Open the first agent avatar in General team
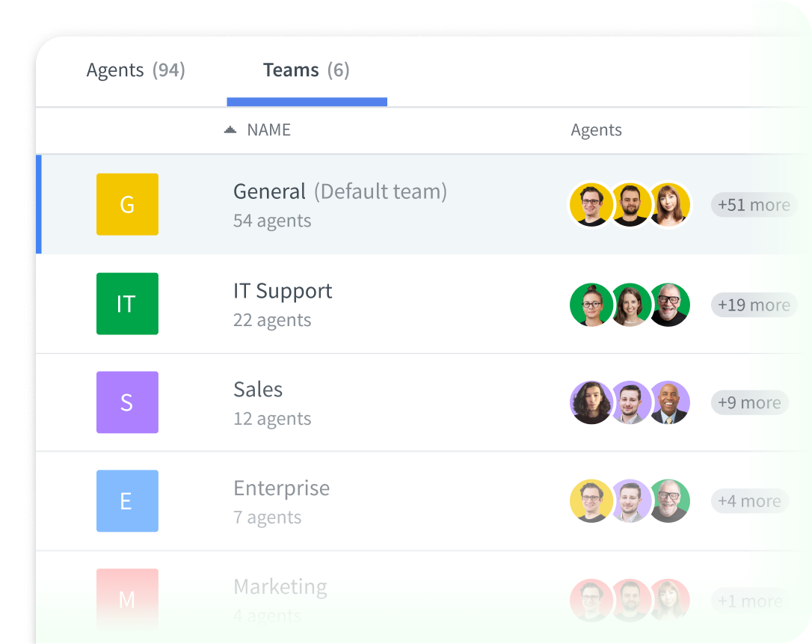Image resolution: width=812 pixels, height=644 pixels. pyautogui.click(x=591, y=204)
